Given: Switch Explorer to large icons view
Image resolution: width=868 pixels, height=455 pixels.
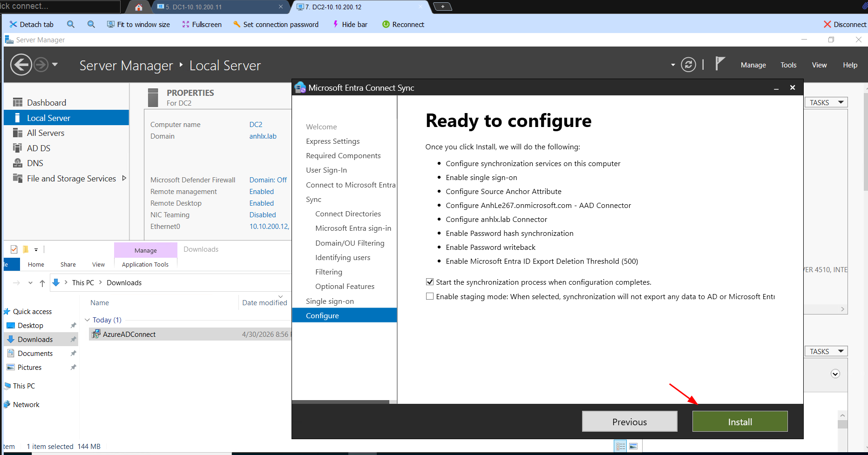Looking at the screenshot, I should pos(633,446).
